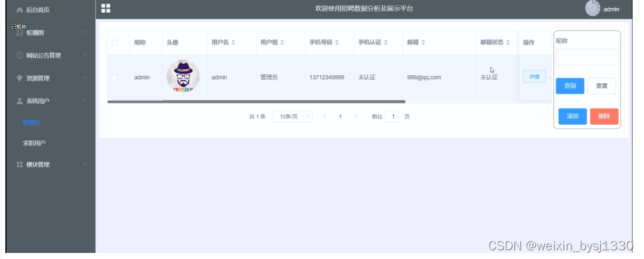
Task: Click the 操作 column header
Action: coord(528,42)
